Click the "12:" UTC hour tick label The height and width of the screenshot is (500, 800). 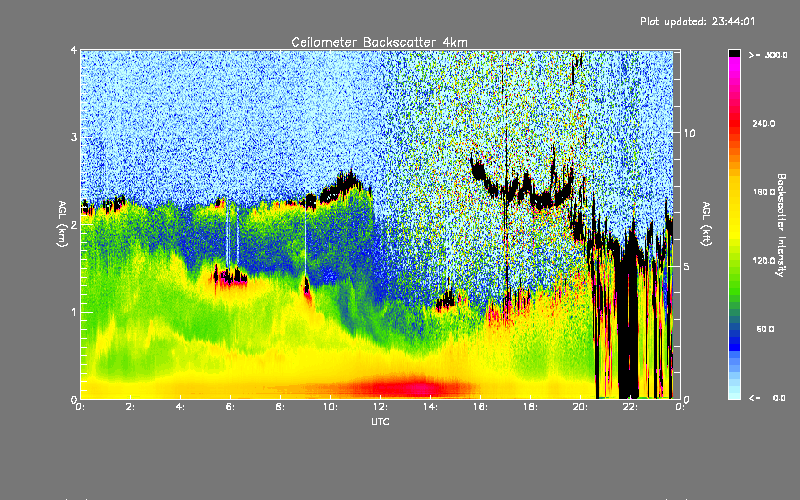click(x=380, y=407)
